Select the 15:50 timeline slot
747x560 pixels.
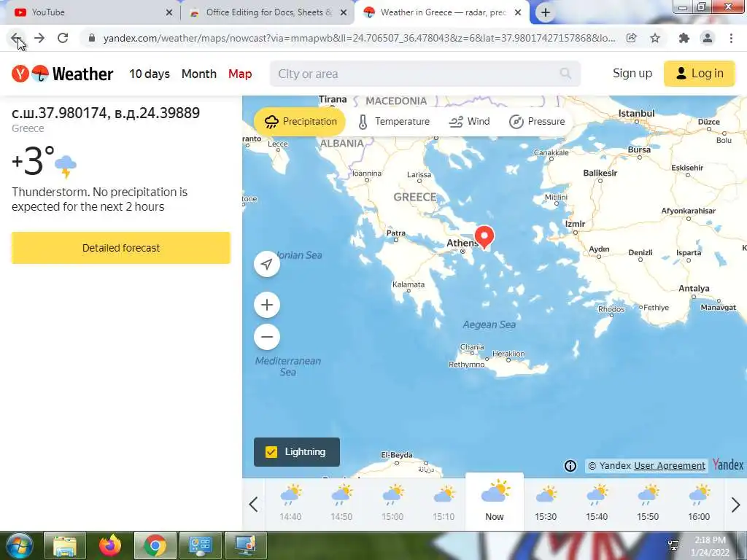coord(648,503)
